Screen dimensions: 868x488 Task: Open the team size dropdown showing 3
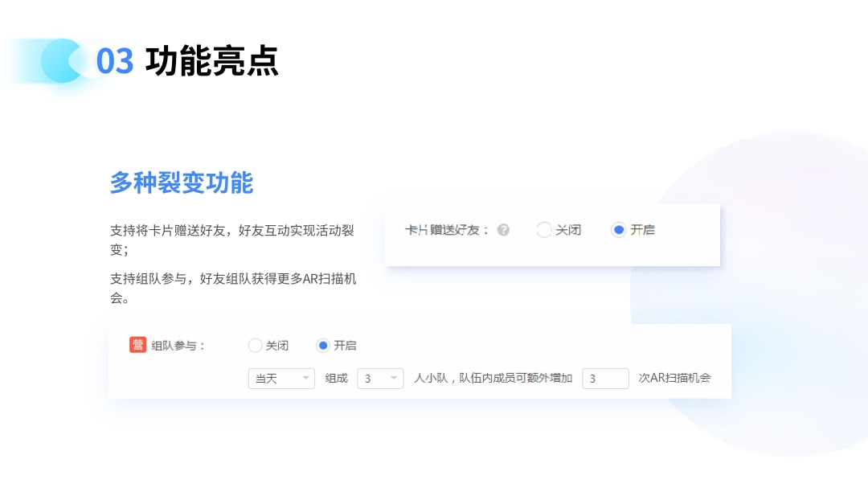pyautogui.click(x=380, y=379)
